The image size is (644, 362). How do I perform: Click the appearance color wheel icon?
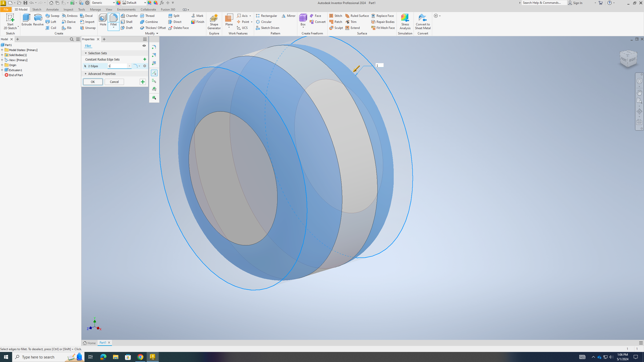[x=119, y=3]
